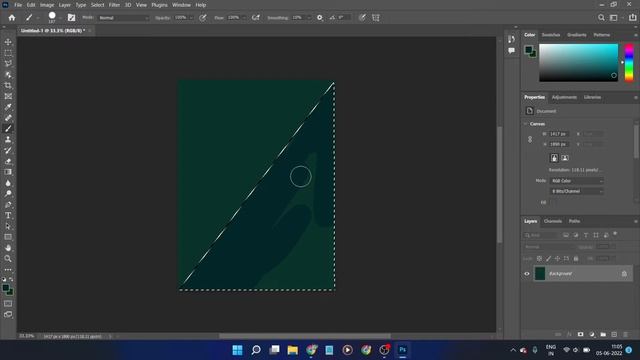This screenshot has height=360, width=640.
Task: Open the Flow value dropdown
Action: (x=244, y=18)
